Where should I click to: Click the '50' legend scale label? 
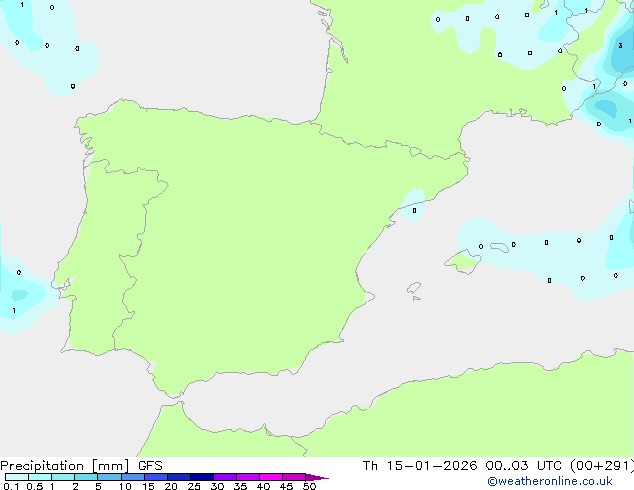[x=309, y=486]
